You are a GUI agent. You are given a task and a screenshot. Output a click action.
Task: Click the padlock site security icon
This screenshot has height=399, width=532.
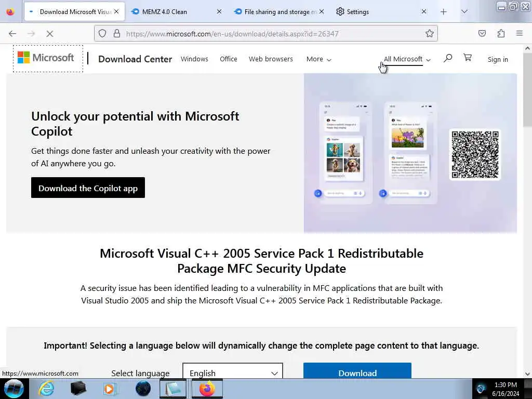[117, 33]
